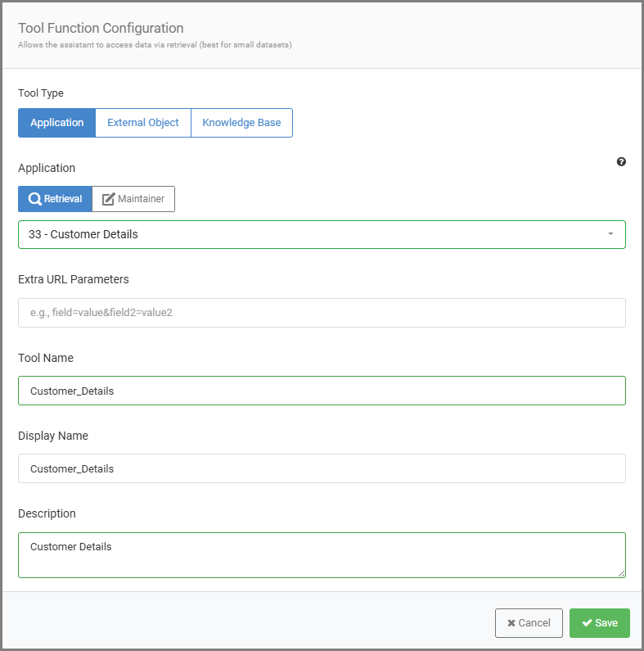This screenshot has height=651, width=644.
Task: Switch to the Knowledge Base tab
Action: pyautogui.click(x=241, y=123)
